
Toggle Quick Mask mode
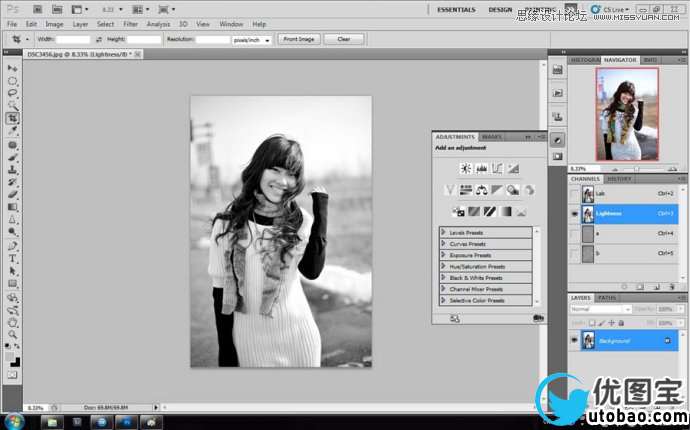(12, 375)
